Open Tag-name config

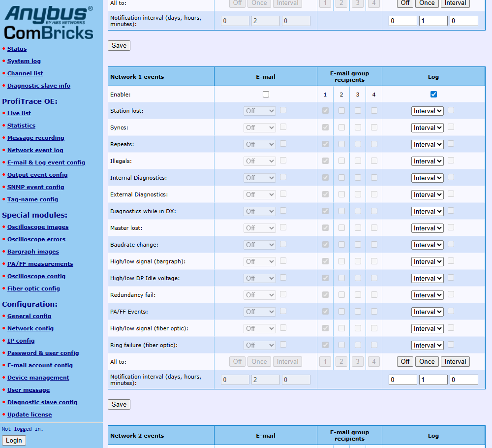(32, 199)
